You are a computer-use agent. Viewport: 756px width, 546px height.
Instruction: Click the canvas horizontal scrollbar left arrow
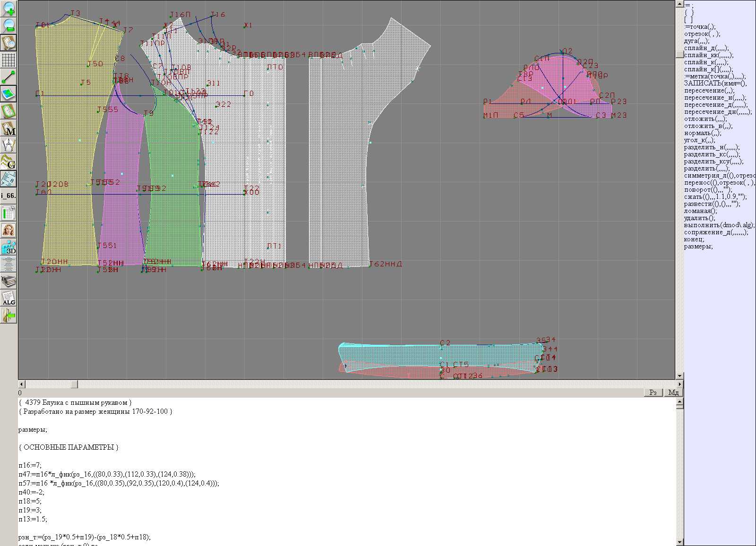(x=21, y=384)
